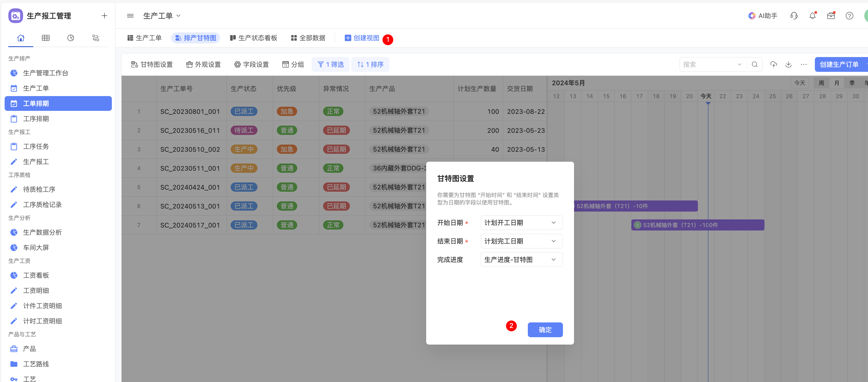Click the cloud upload import icon
This screenshot has height=382, width=868.
click(774, 64)
